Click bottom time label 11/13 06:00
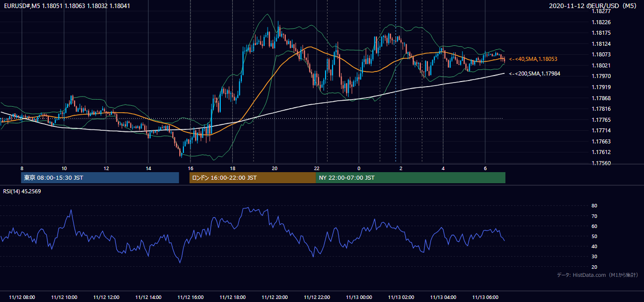The width and height of the screenshot is (644, 302). click(485, 297)
